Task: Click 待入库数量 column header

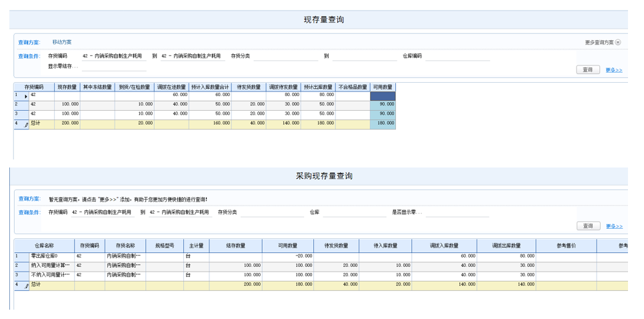Action: [385, 246]
